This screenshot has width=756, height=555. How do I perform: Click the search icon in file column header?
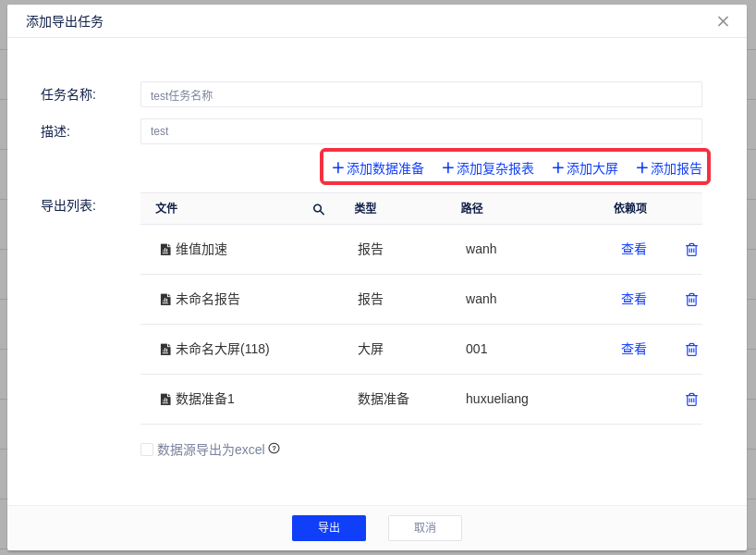click(x=319, y=209)
